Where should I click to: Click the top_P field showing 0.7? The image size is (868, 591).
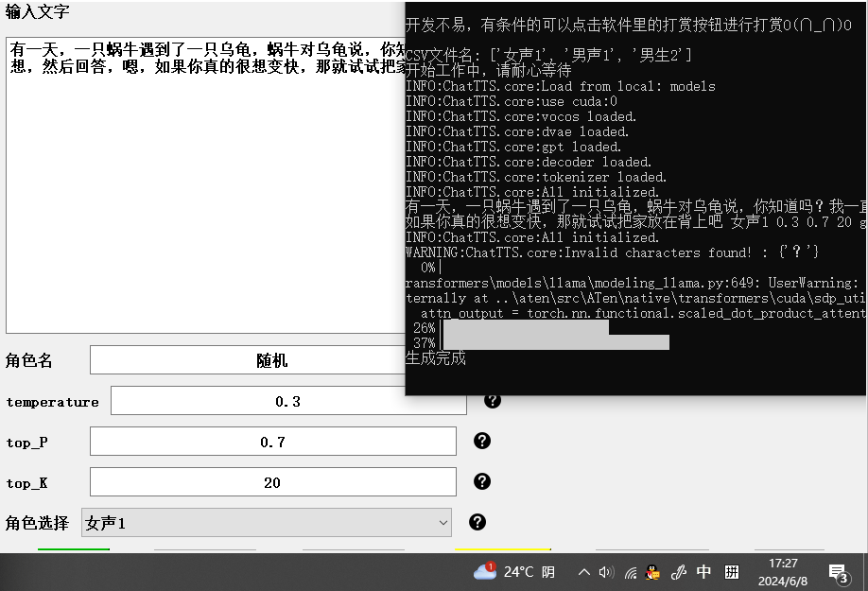tap(272, 442)
